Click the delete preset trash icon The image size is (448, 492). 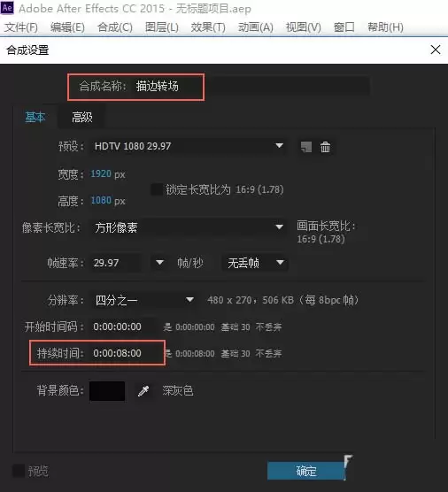coord(325,147)
